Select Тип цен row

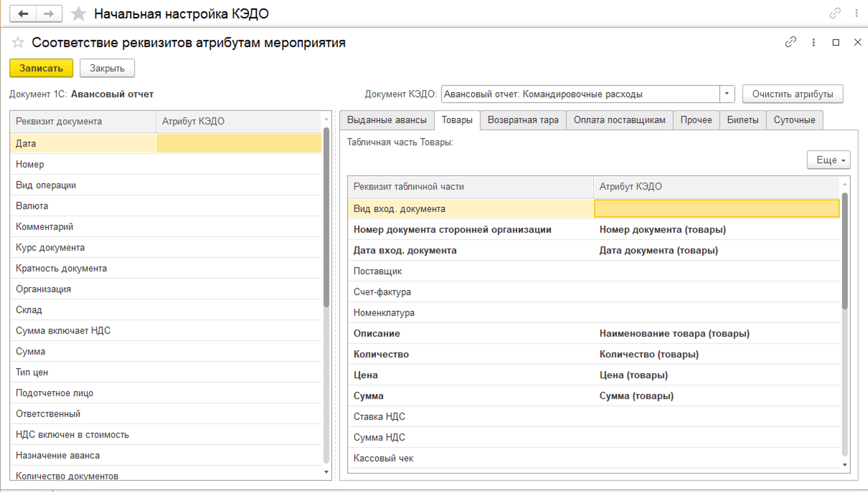(166, 372)
